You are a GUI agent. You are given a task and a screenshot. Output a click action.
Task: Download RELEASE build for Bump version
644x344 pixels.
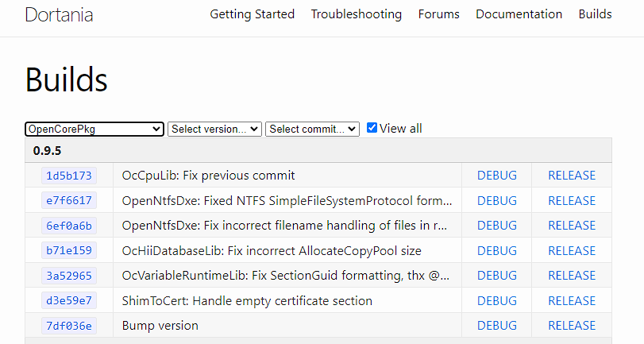(x=571, y=326)
